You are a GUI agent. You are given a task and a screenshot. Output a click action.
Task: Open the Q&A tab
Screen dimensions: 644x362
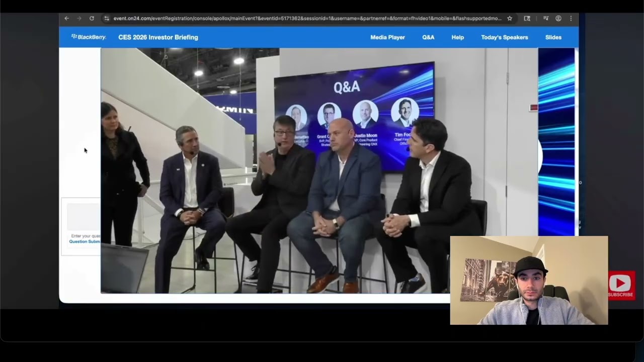pos(428,37)
